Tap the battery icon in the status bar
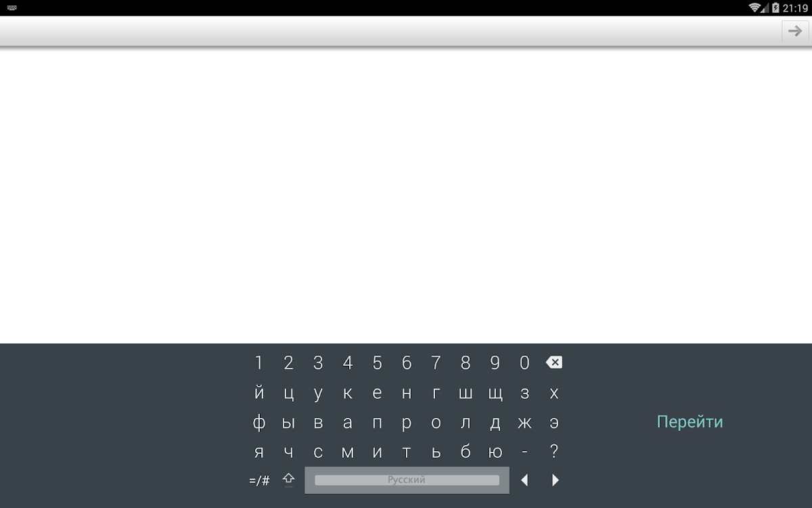812x508 pixels. [775, 8]
